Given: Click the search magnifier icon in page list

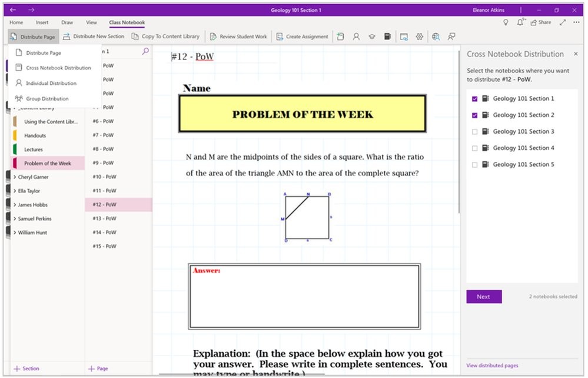Looking at the screenshot, I should 145,52.
